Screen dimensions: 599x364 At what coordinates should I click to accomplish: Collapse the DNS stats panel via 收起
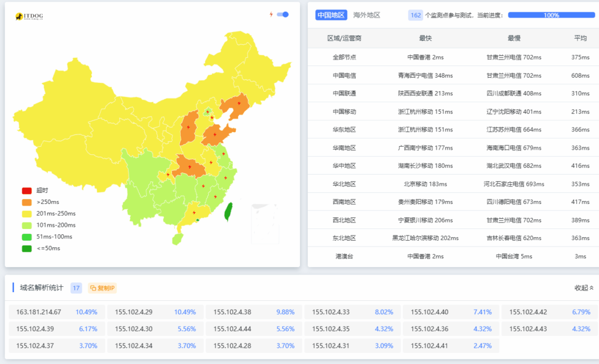click(x=583, y=287)
